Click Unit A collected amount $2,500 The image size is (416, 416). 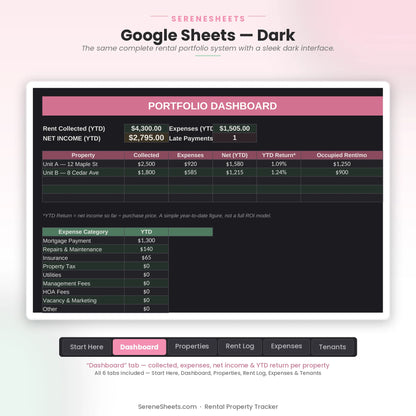[x=146, y=164]
